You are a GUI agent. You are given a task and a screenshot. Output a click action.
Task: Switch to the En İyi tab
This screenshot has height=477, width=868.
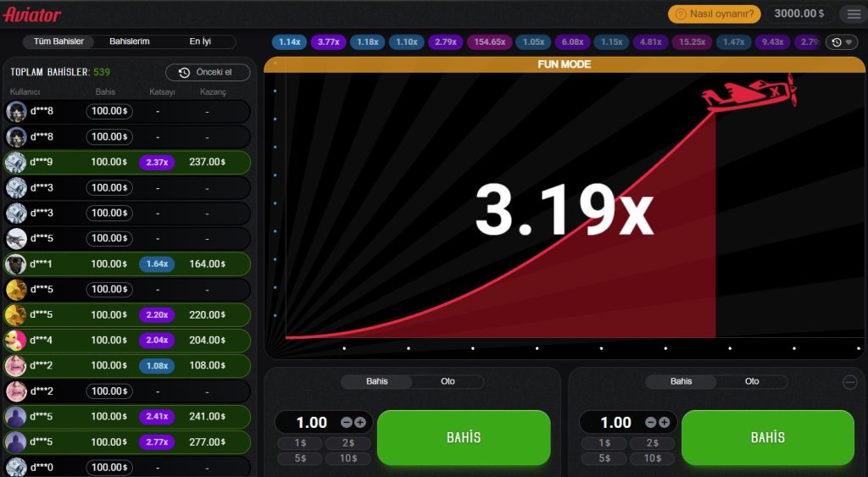click(200, 42)
